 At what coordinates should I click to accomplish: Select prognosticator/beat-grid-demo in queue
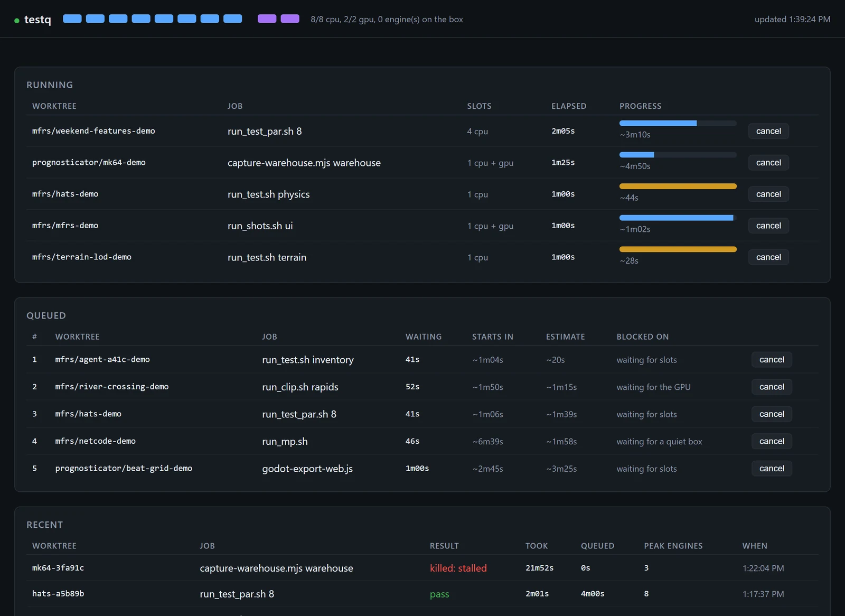point(124,469)
